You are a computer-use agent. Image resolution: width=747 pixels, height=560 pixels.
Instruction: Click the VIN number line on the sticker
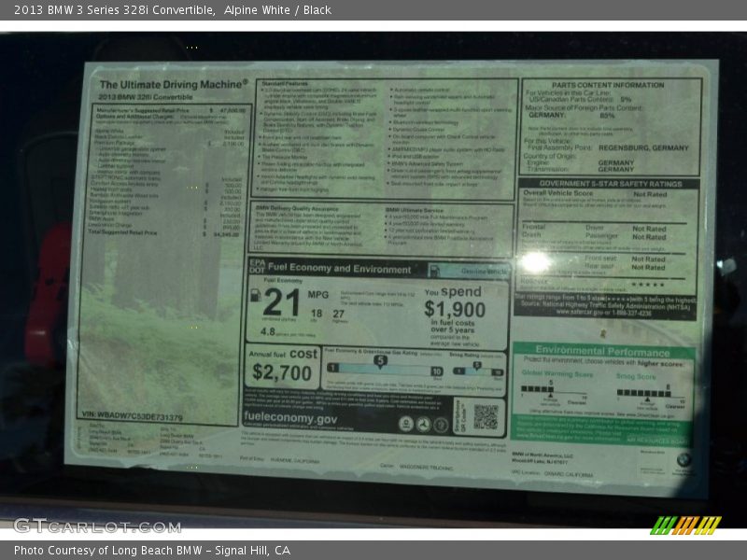132,416
